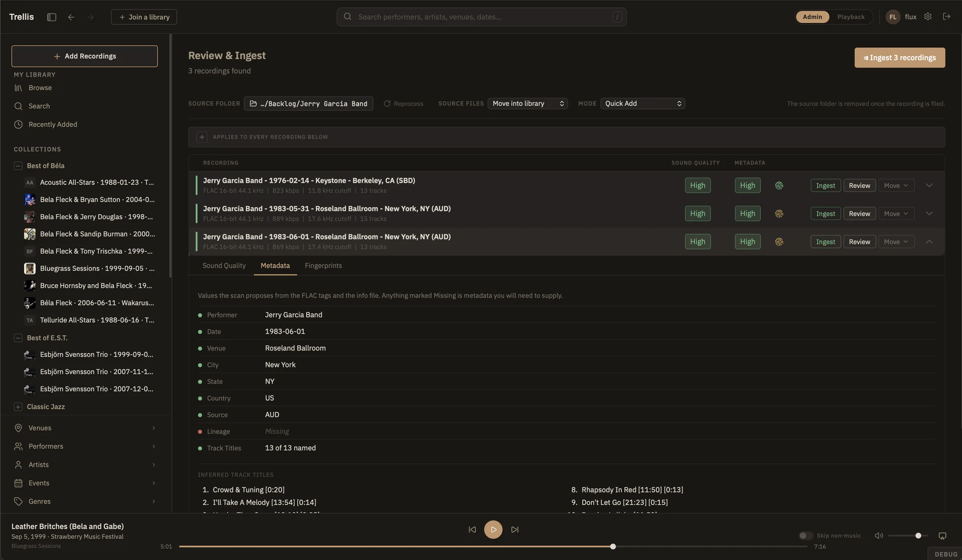Focus the search performers input field

tap(481, 17)
